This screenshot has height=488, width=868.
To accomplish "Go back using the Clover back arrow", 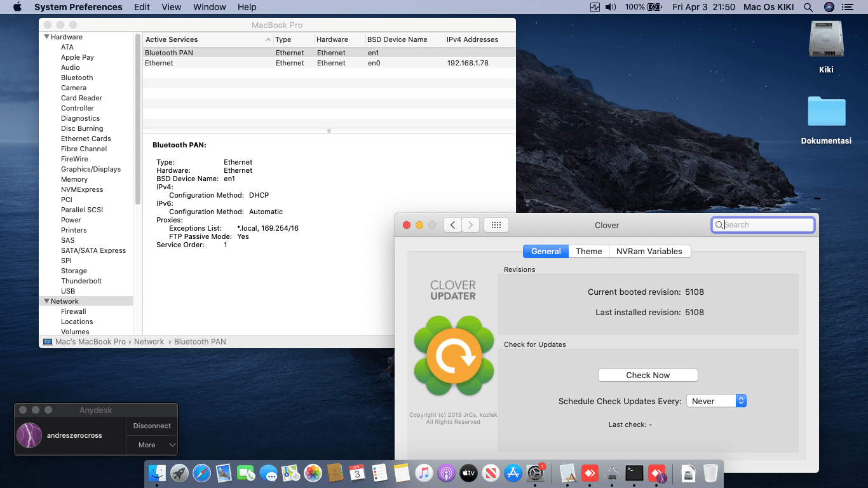I will coord(452,225).
